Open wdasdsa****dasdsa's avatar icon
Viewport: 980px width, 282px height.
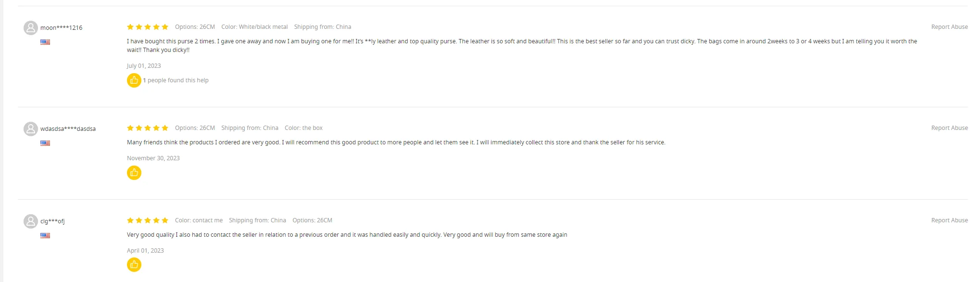point(31,129)
